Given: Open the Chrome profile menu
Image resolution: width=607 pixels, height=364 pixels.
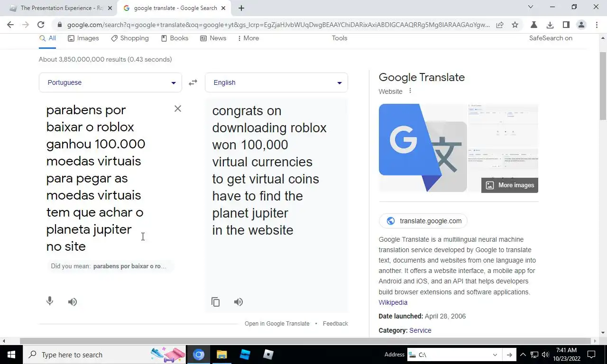Looking at the screenshot, I should point(581,25).
